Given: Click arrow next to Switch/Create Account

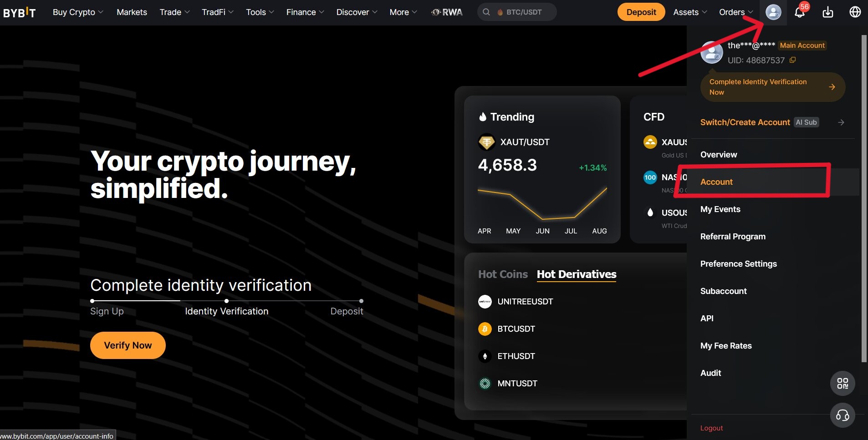Looking at the screenshot, I should coord(841,122).
